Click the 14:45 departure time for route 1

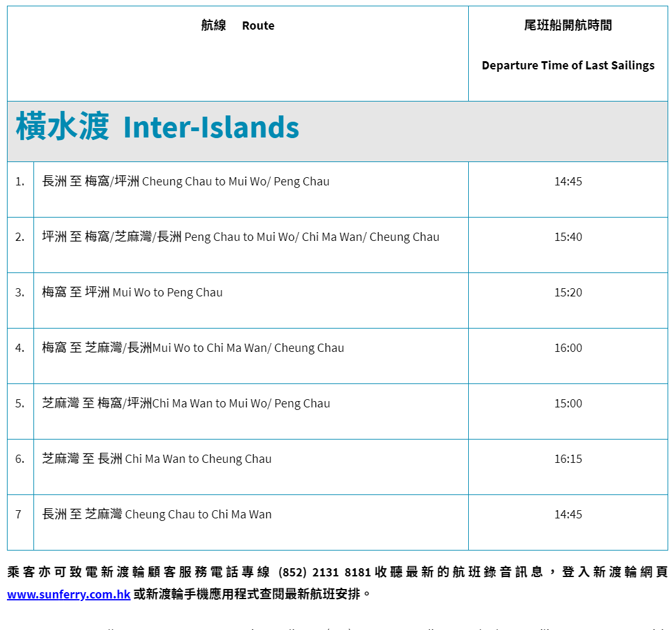(x=569, y=181)
